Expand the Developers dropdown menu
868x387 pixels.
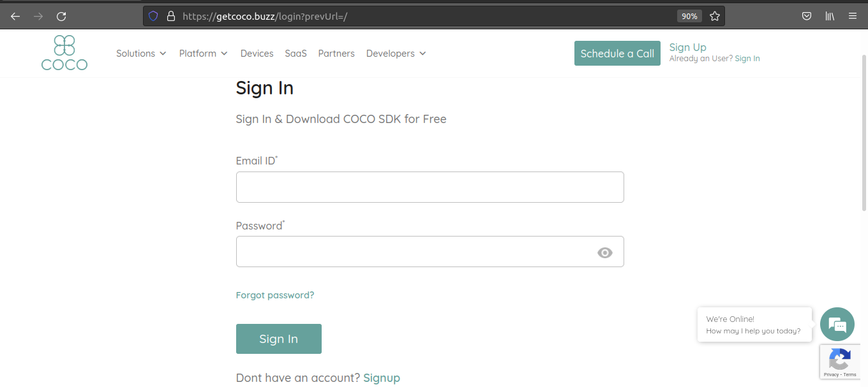(x=396, y=54)
